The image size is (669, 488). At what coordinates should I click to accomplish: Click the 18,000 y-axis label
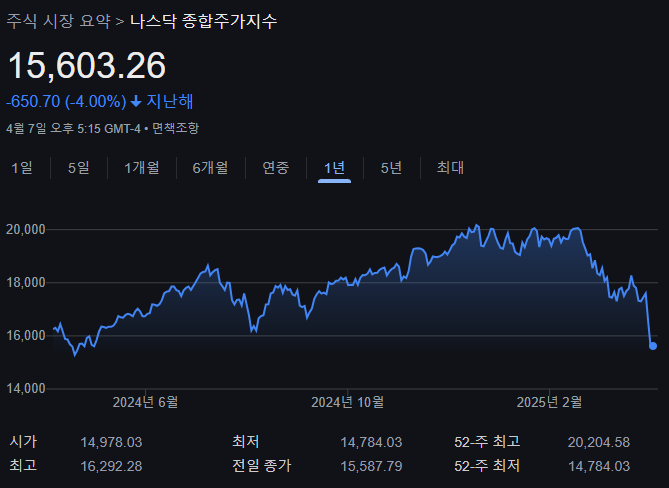[26, 282]
